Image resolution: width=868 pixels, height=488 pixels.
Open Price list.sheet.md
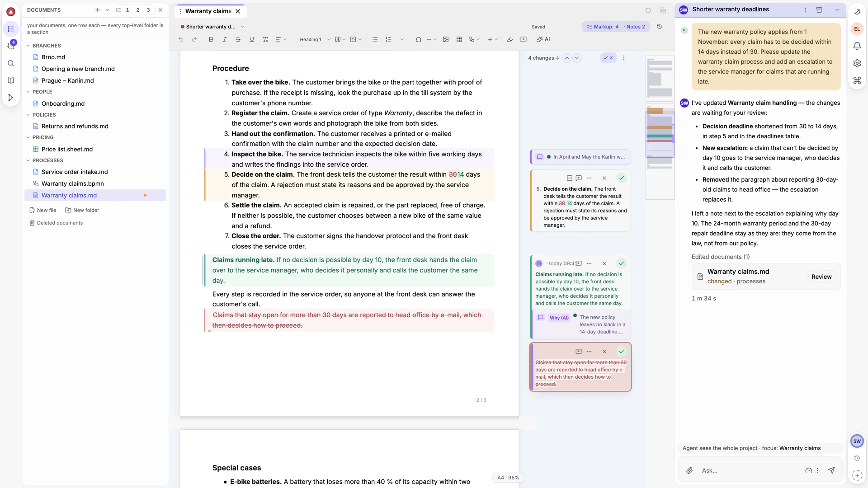(x=67, y=149)
